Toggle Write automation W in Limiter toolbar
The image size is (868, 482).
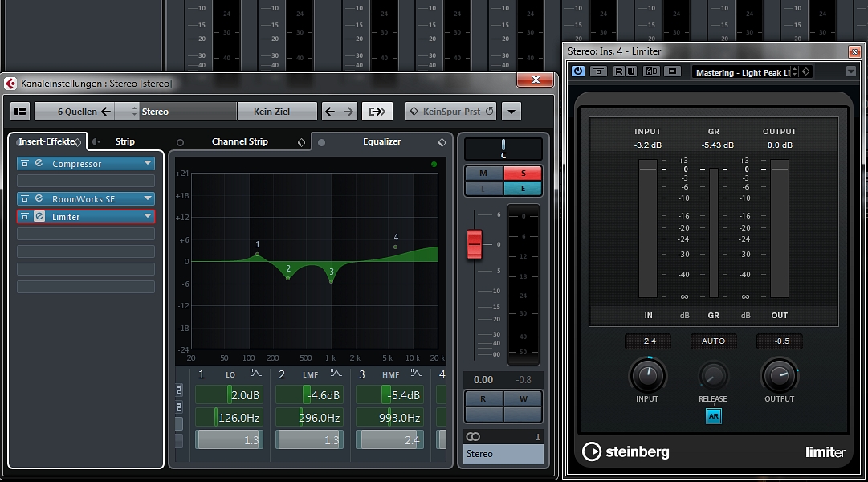[630, 71]
